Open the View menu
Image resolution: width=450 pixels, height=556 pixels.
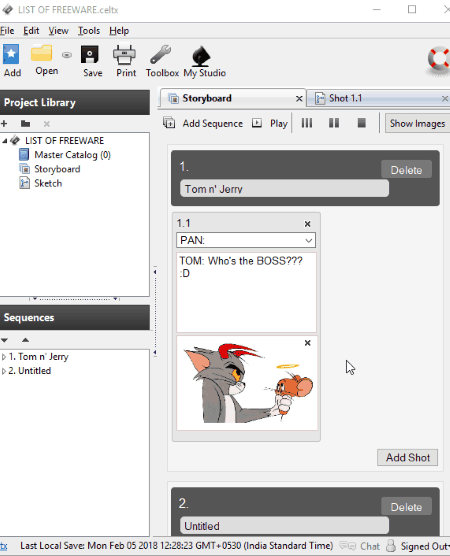59,31
